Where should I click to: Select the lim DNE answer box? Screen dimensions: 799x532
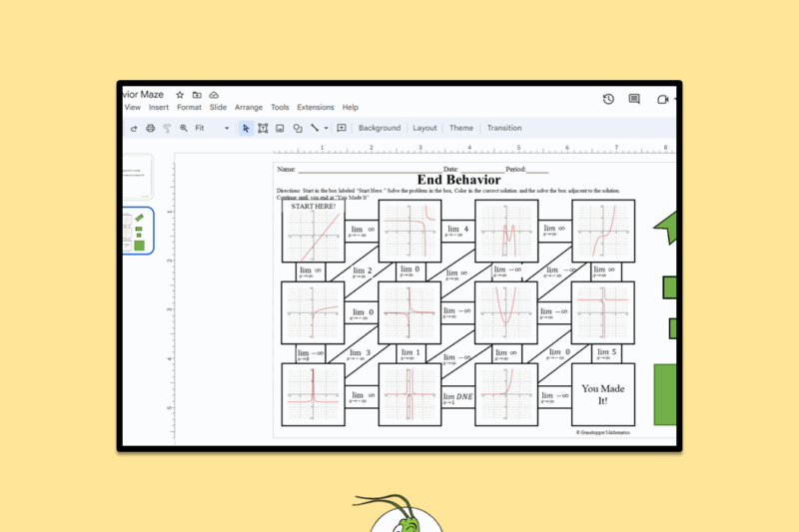[x=457, y=397]
